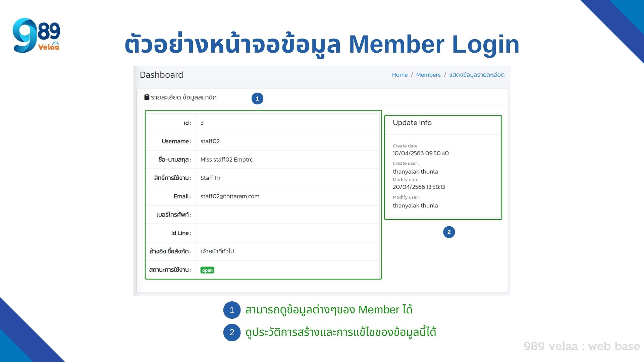Click the เบอร์โทรศัพท์ field label
The height and width of the screenshot is (362, 644).
point(174,215)
